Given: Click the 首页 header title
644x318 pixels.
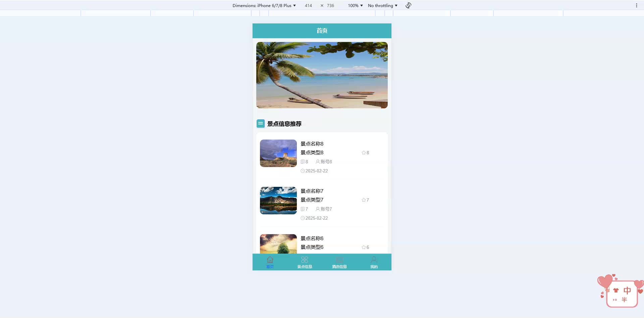Looking at the screenshot, I should click(x=322, y=31).
